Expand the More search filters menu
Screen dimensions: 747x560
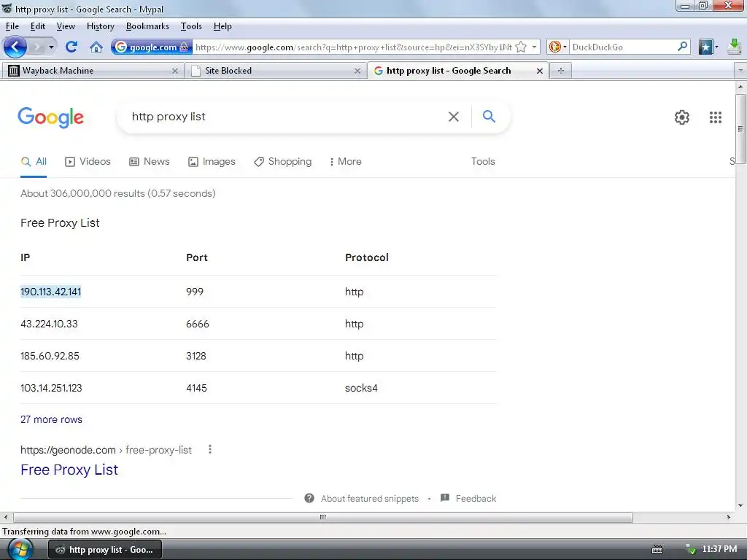[x=345, y=161]
